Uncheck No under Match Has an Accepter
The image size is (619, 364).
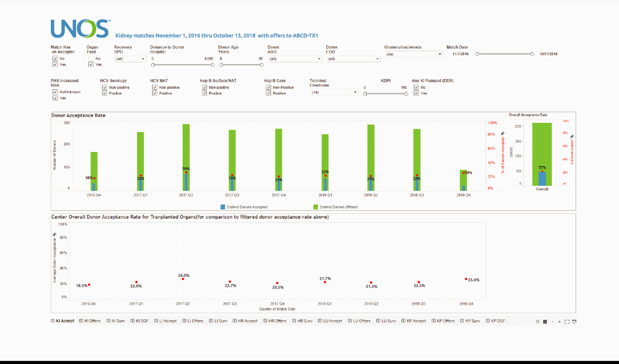[x=55, y=58]
